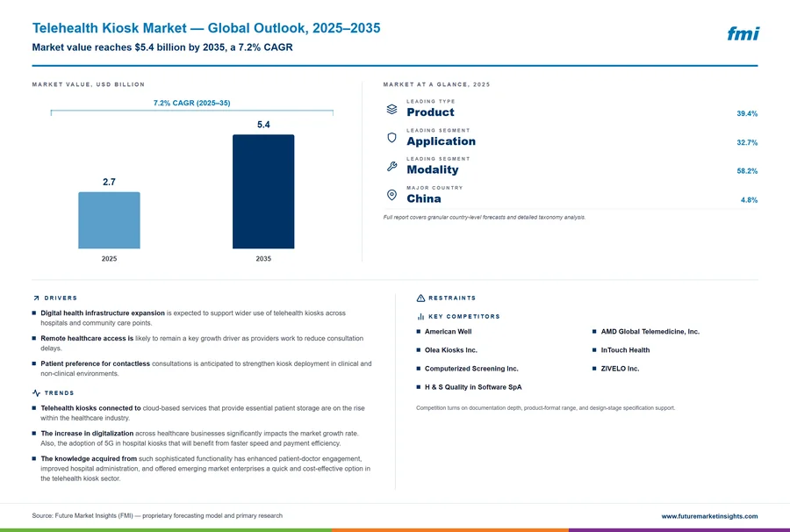Screen dimensions: 790x532
Task: Click the subtitle about $5.4 billion by 2035
Action: [x=162, y=47]
